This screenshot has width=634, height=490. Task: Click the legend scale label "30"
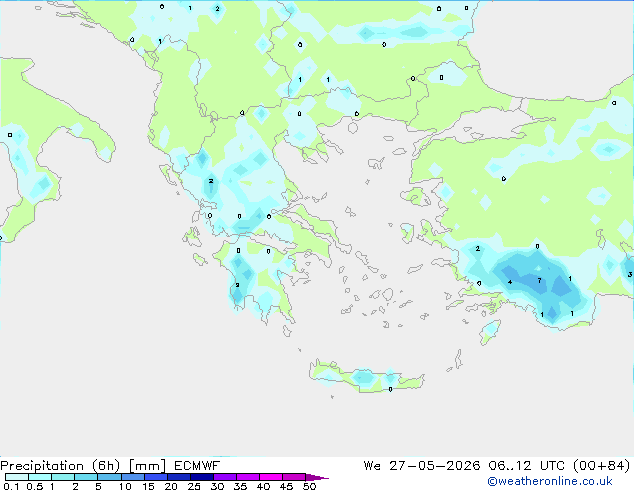point(217,486)
